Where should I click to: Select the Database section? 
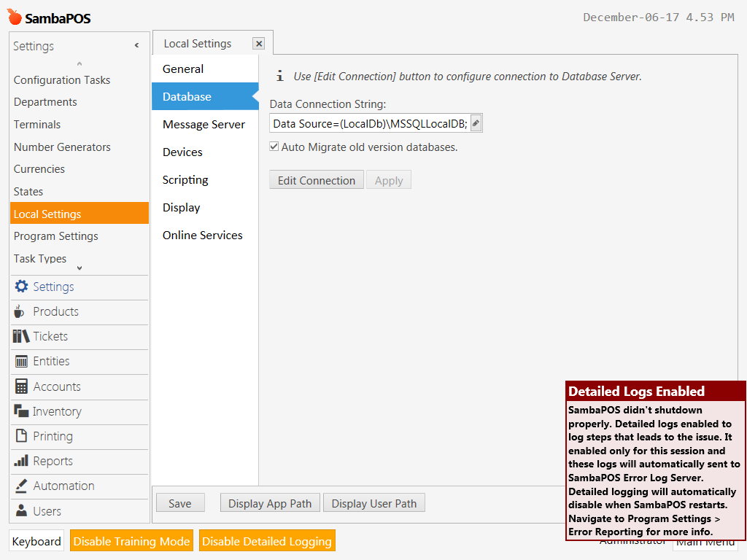pyautogui.click(x=205, y=96)
